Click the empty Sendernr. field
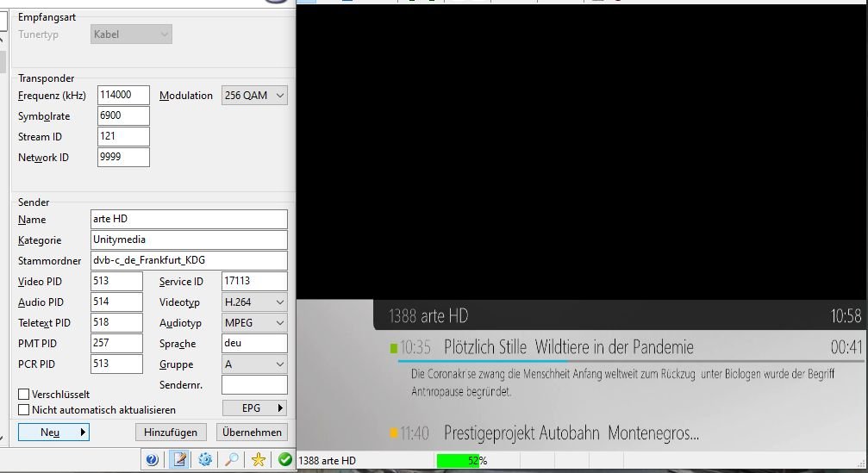 coord(254,384)
